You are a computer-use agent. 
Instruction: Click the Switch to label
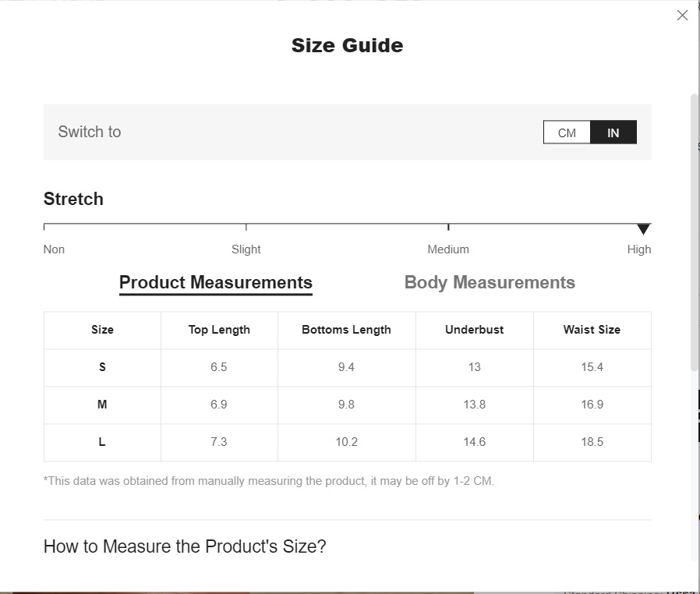pyautogui.click(x=90, y=132)
